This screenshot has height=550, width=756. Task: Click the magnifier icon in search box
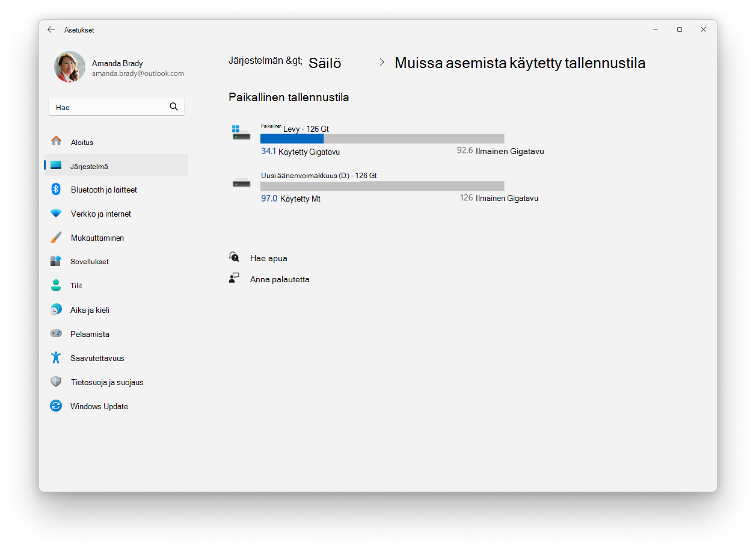click(x=174, y=107)
